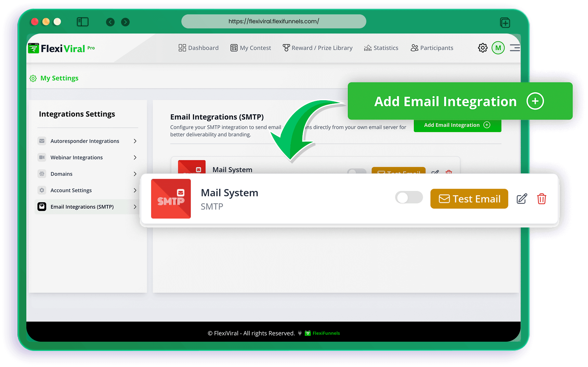Open Account Settings in sidebar
The image size is (588, 367).
coord(71,190)
